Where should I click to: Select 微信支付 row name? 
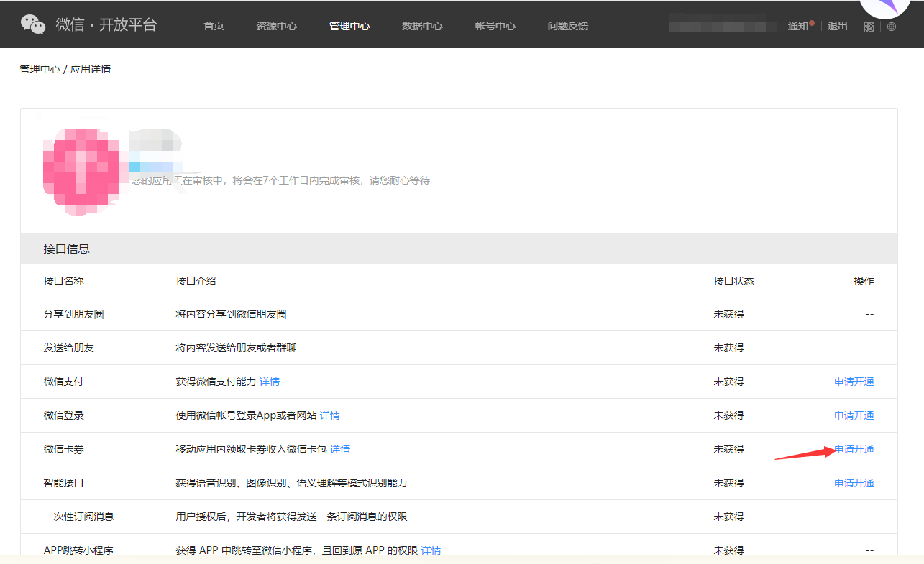pyautogui.click(x=64, y=382)
